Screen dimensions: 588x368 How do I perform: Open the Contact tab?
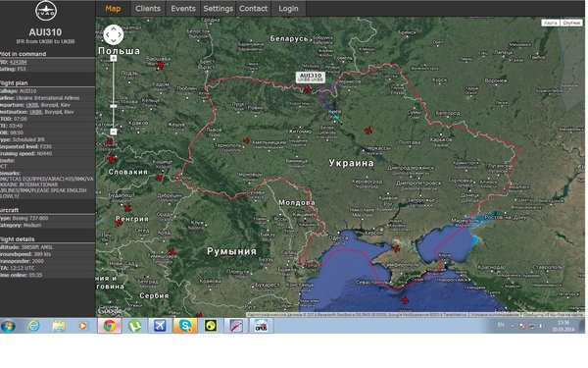pyautogui.click(x=253, y=8)
